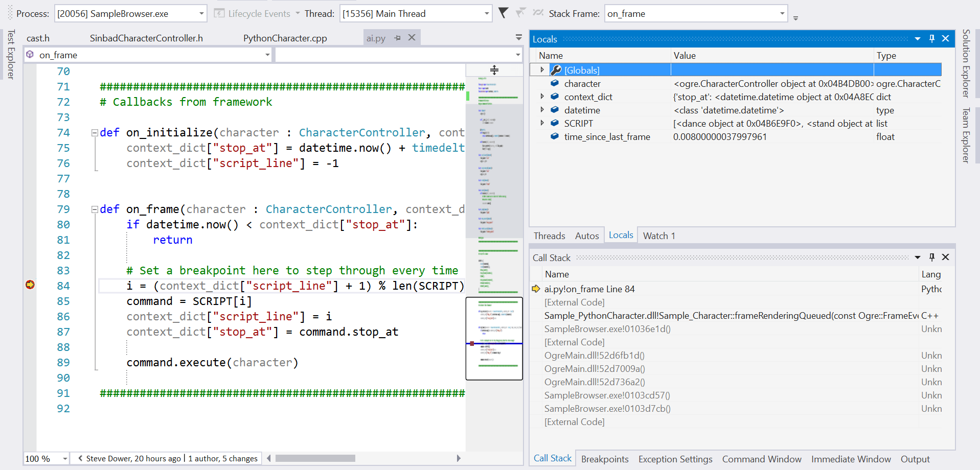
Task: Select the Show Threads in Source icon
Action: 537,13
